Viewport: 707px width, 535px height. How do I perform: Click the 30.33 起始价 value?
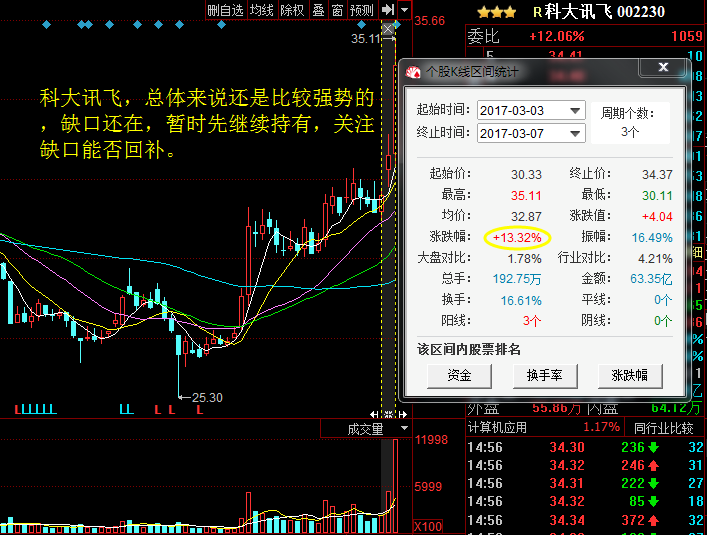pos(526,174)
